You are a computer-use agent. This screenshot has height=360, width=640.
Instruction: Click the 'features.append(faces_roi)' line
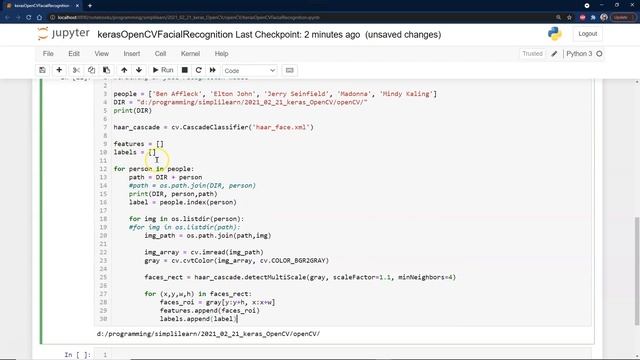click(210, 311)
